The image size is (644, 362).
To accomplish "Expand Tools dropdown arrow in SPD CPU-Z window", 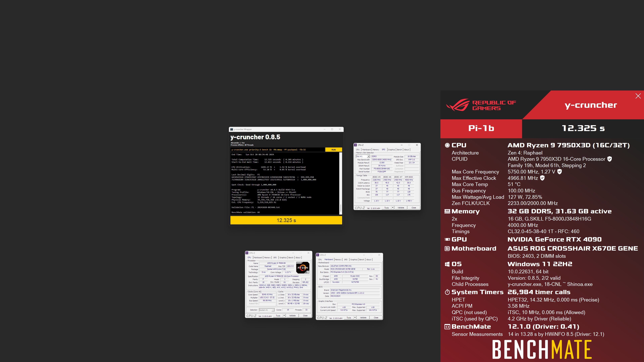I will coord(393,208).
